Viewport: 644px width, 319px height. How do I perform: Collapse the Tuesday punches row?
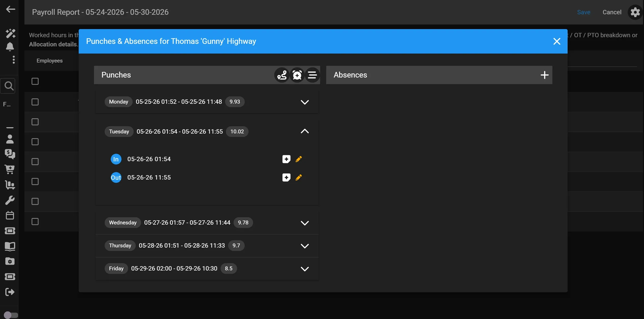click(305, 131)
